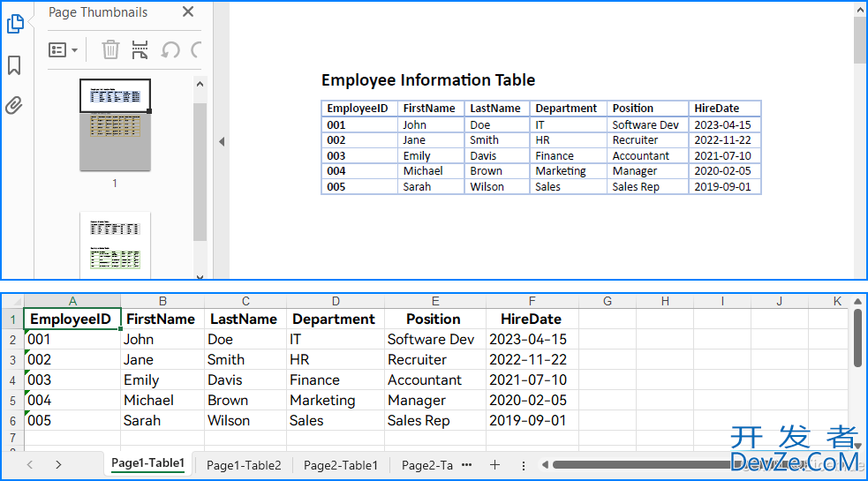This screenshot has height=481, width=868.
Task: Select the spreadsheet cell 'Michael'
Action: click(162, 400)
